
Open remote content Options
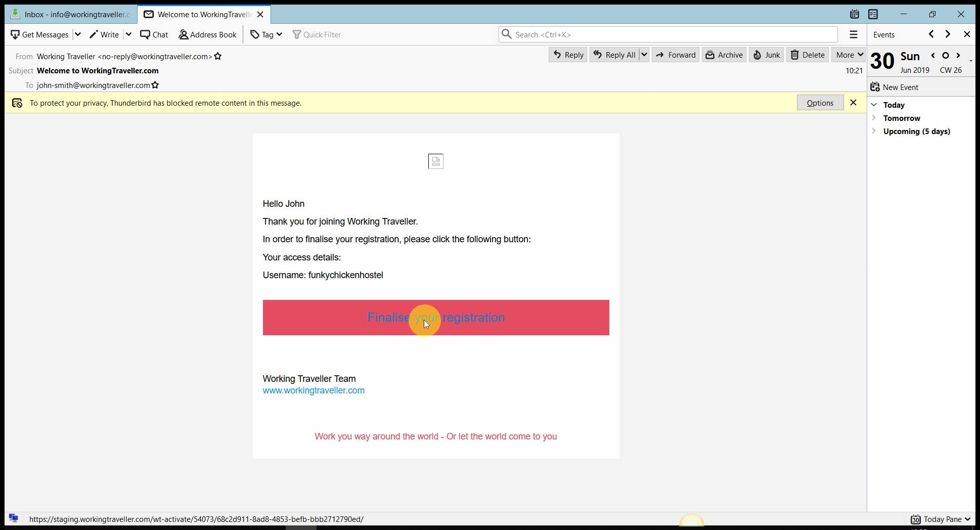click(x=820, y=103)
